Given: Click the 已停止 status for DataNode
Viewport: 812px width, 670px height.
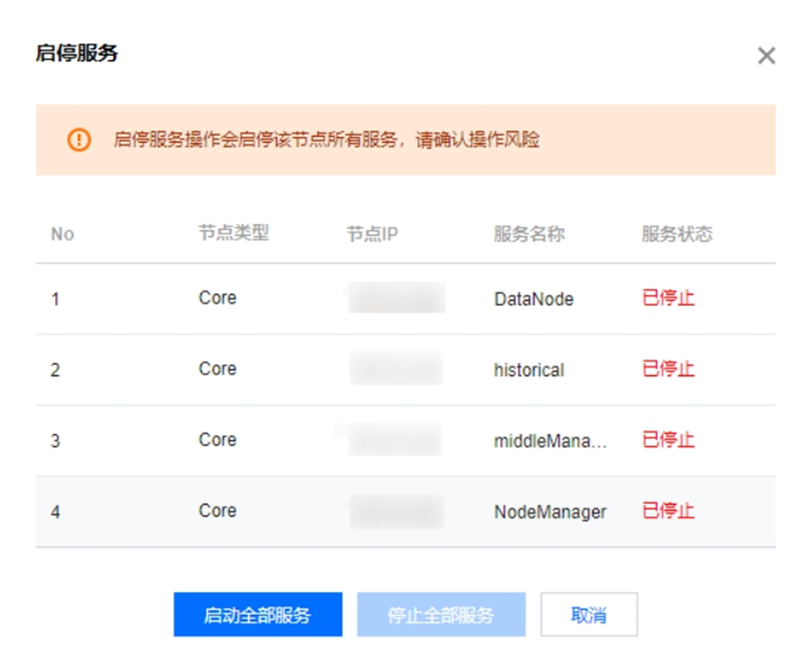Looking at the screenshot, I should pyautogui.click(x=668, y=299).
